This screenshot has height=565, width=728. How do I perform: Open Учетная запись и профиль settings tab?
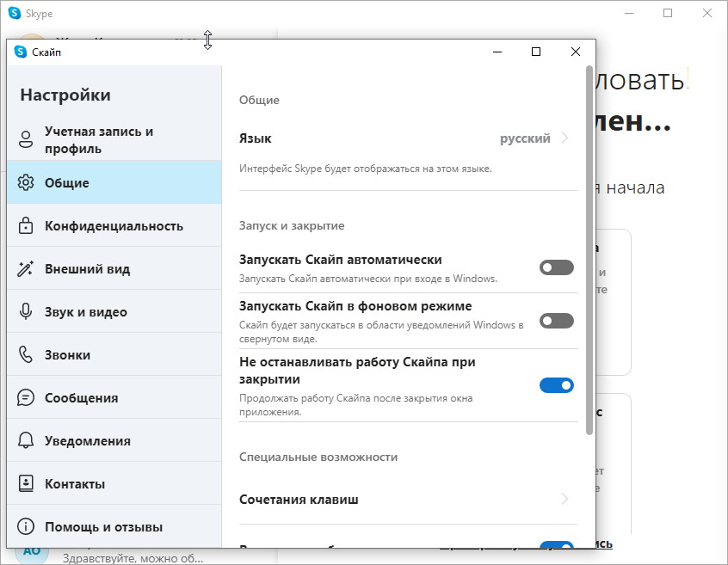(x=114, y=139)
